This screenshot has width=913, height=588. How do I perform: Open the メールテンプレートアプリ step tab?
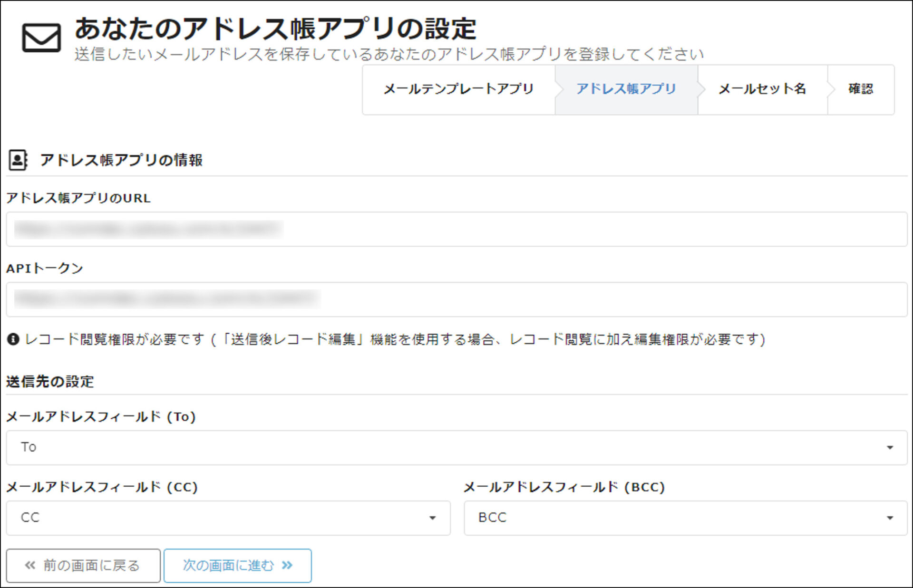click(x=458, y=89)
